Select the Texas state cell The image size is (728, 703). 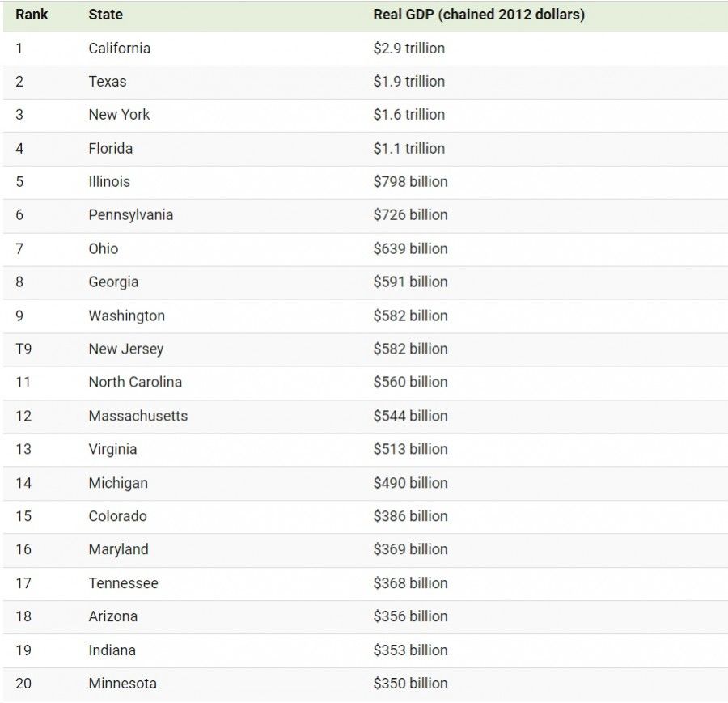(108, 82)
